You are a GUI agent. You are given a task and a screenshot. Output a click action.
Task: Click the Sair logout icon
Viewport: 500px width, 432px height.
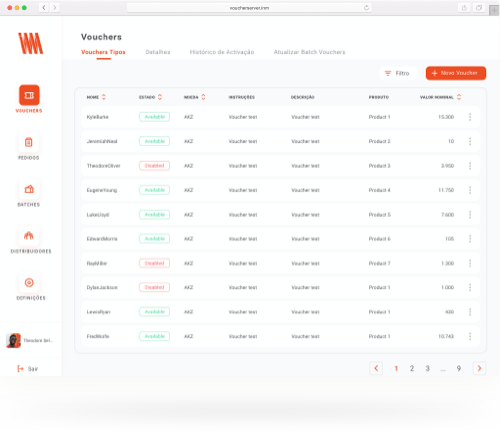pos(20,368)
